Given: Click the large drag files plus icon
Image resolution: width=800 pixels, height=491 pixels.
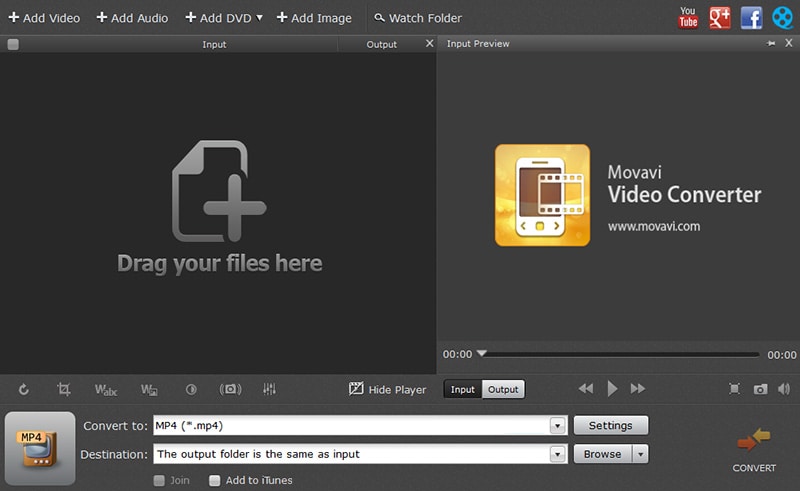Looking at the screenshot, I should coord(219,191).
